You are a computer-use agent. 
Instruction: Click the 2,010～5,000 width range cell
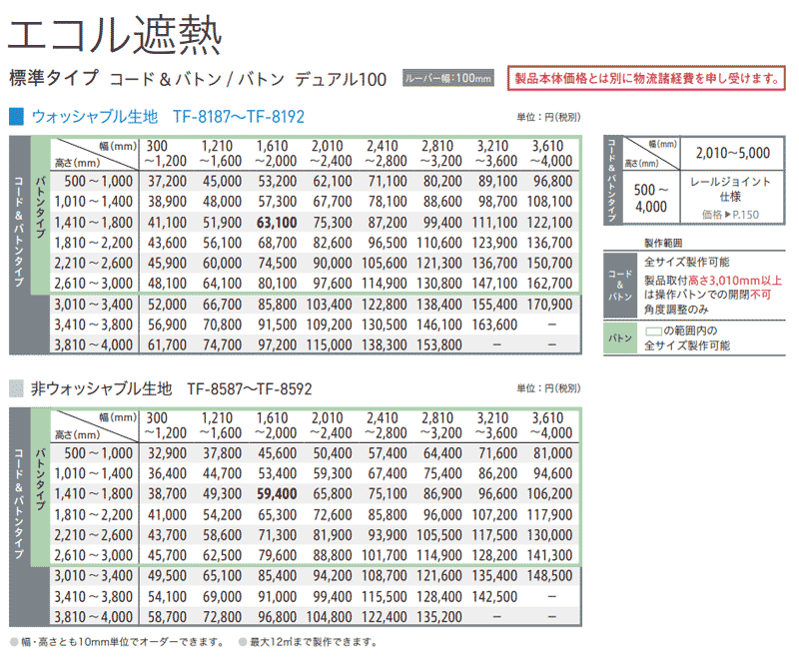point(730,153)
